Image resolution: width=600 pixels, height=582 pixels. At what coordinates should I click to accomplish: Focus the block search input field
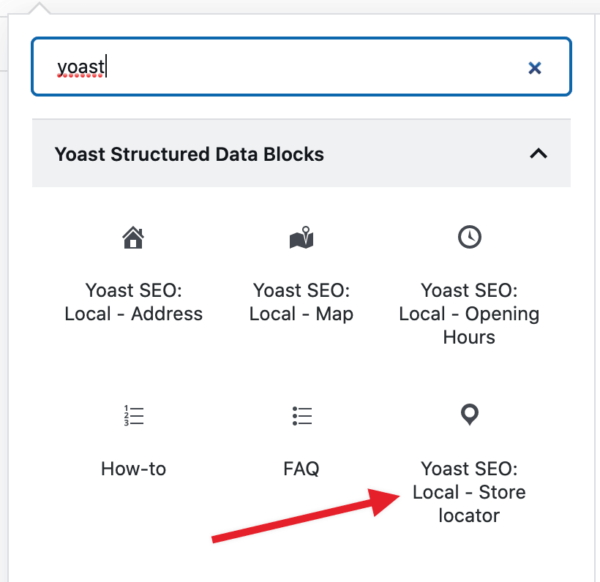300,67
